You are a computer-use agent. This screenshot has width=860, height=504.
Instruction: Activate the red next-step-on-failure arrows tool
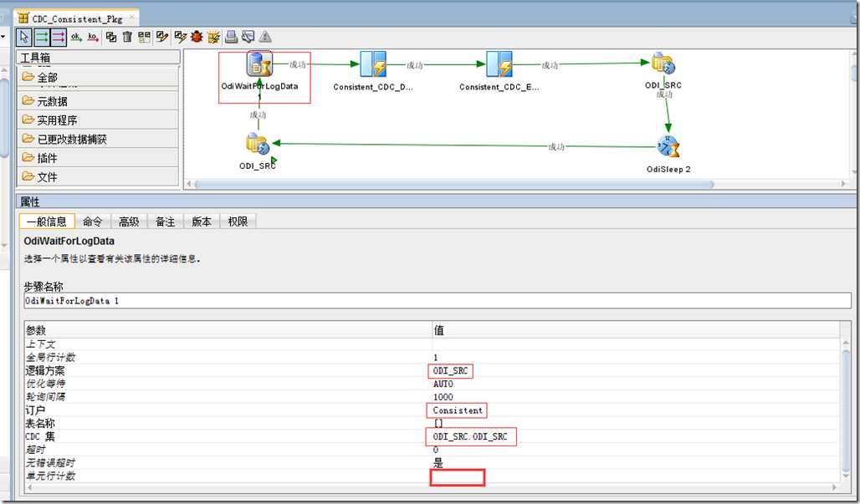pos(59,38)
